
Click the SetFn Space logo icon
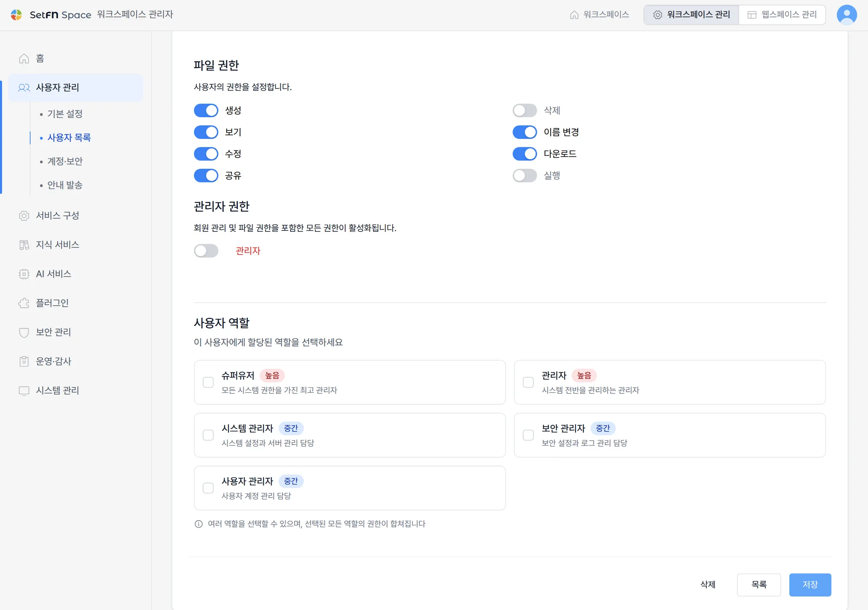[16, 15]
